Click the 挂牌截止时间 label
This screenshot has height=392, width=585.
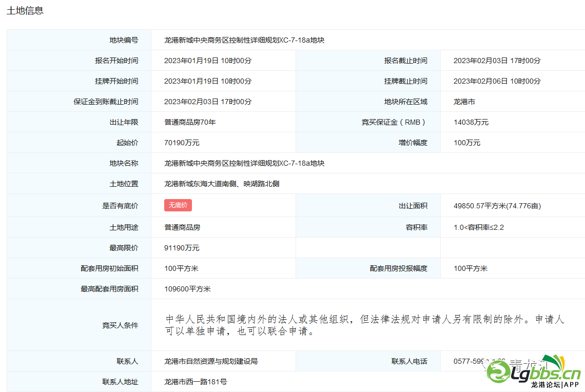point(406,81)
